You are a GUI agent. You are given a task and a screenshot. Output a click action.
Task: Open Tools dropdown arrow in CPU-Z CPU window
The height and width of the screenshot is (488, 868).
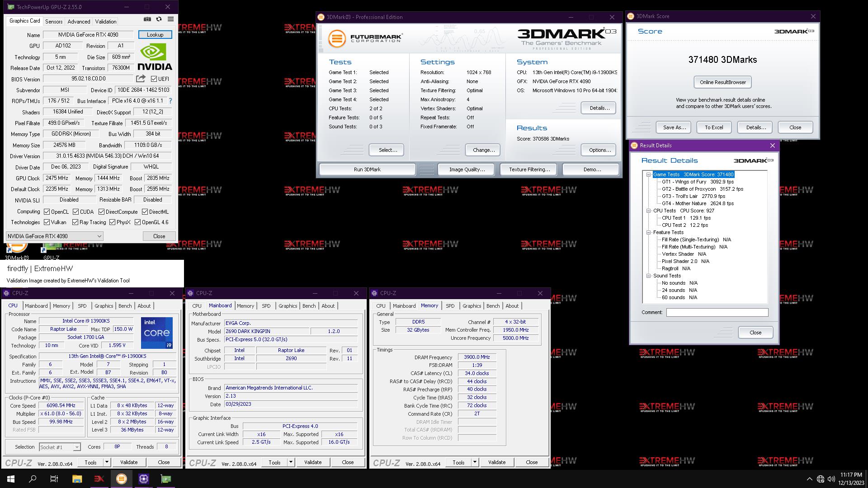[107, 462]
